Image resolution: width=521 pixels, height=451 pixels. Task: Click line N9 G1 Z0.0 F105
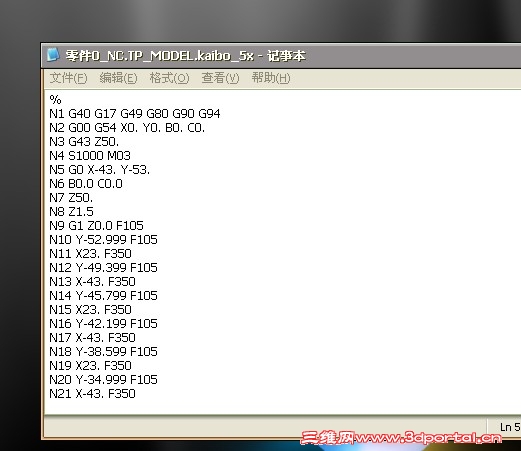coord(96,226)
